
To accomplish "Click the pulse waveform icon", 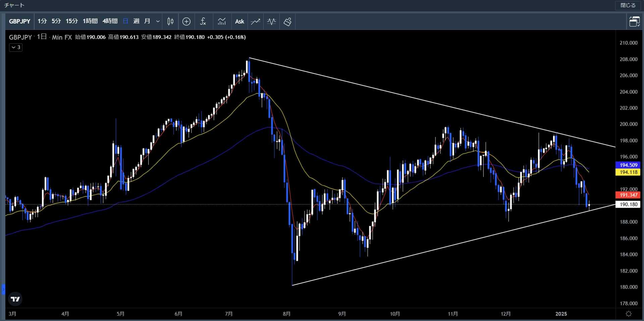I will 271,21.
